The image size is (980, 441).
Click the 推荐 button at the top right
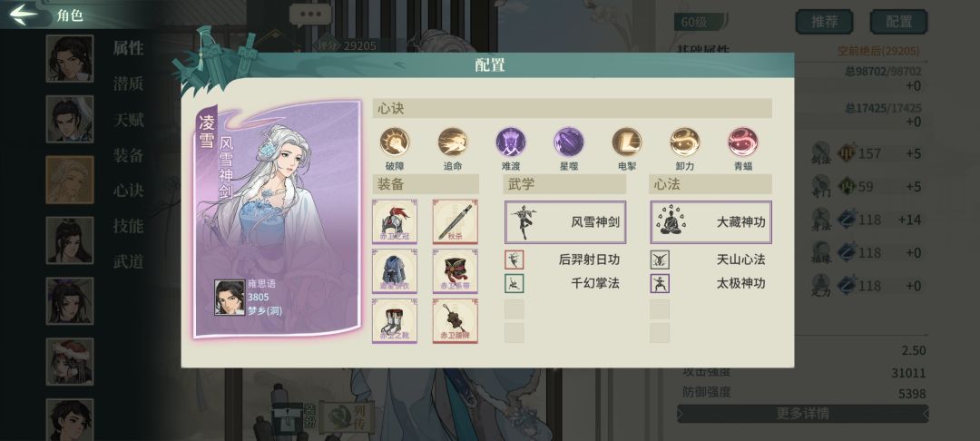coord(824,22)
